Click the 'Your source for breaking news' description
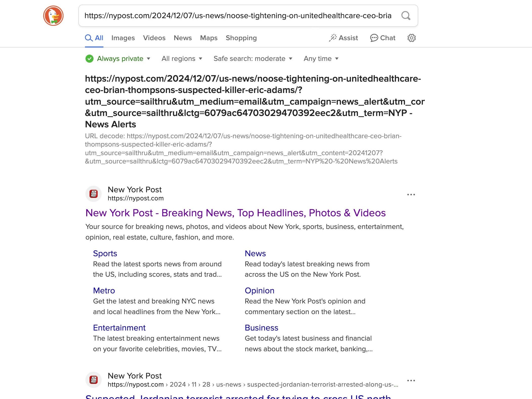532x399 pixels. click(x=245, y=232)
